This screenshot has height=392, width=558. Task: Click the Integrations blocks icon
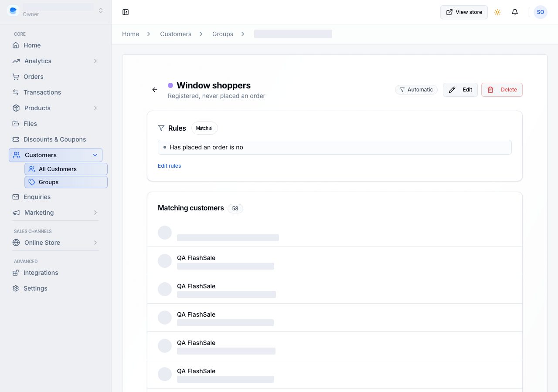[x=16, y=273]
